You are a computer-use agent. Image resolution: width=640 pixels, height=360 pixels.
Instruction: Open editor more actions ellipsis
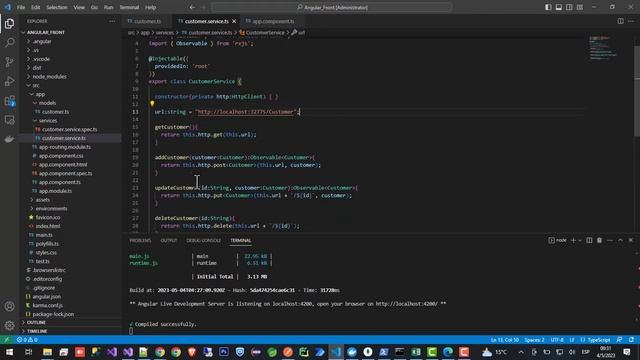pos(631,21)
